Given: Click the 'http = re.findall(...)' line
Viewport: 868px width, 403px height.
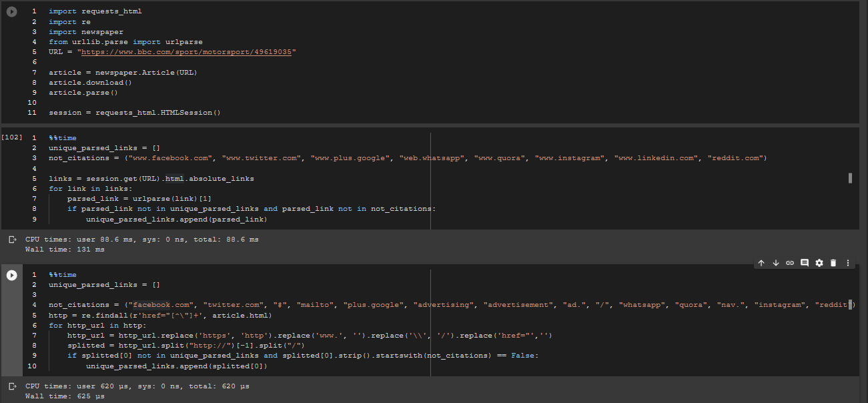Looking at the screenshot, I should point(161,316).
